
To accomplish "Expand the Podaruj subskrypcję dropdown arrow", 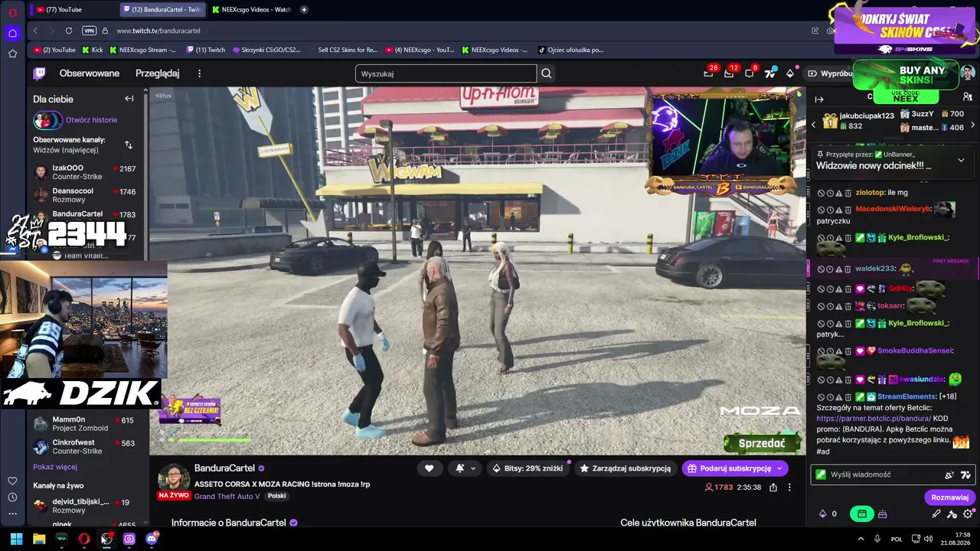I will click(x=779, y=468).
